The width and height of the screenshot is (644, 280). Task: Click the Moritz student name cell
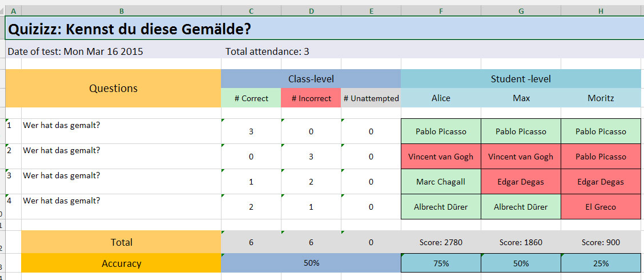[x=601, y=98]
